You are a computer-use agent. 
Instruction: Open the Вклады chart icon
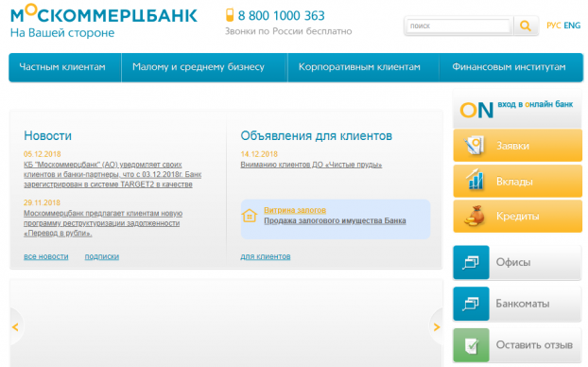click(475, 180)
